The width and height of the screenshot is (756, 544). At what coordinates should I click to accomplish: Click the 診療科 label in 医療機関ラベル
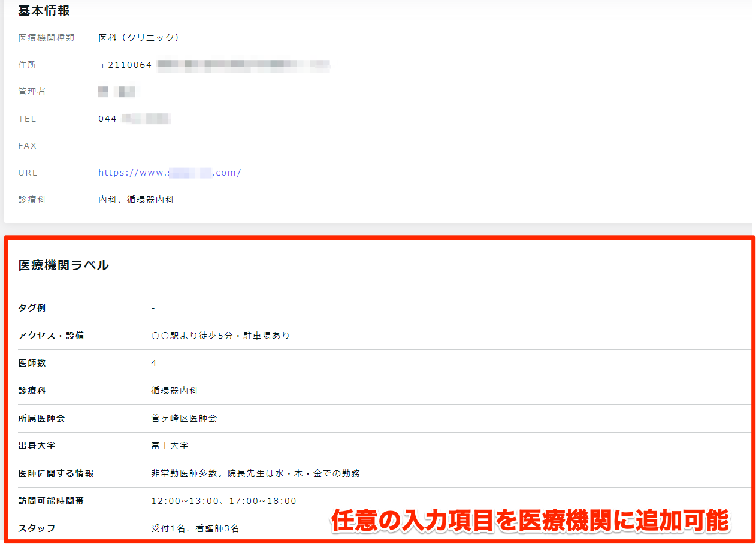pyautogui.click(x=32, y=391)
